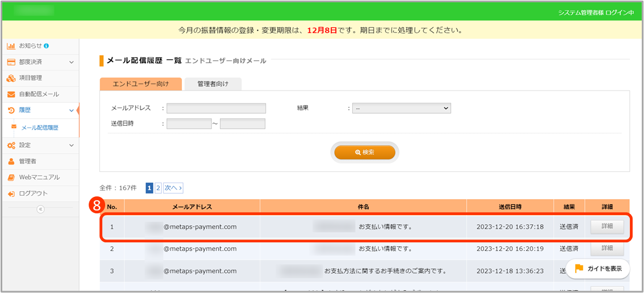Expand the 設定 menu chevron

click(x=72, y=146)
